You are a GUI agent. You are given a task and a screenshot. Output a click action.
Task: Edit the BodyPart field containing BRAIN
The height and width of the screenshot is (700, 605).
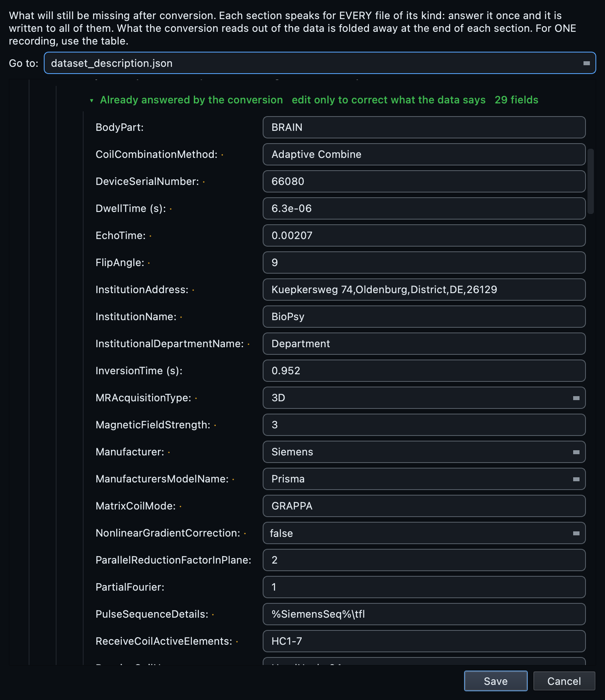coord(424,127)
